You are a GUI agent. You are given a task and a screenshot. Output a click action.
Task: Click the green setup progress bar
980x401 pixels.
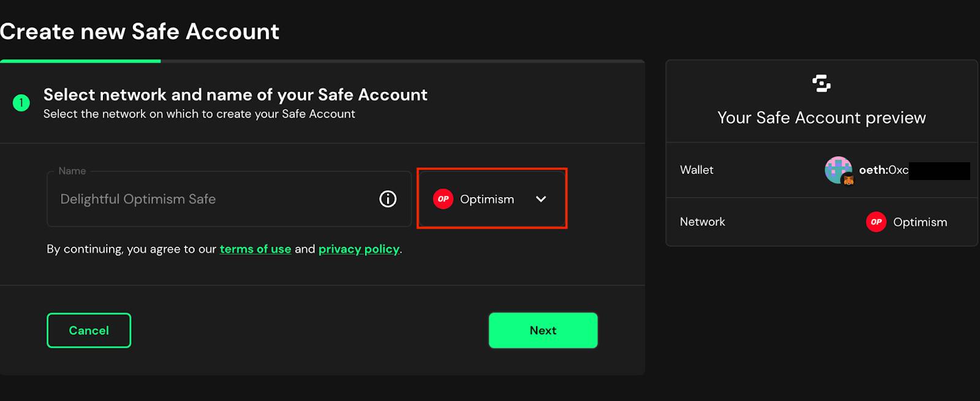coord(80,61)
